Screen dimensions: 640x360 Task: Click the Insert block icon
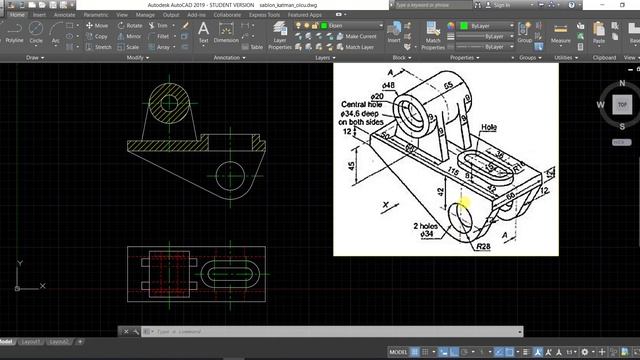click(394, 33)
